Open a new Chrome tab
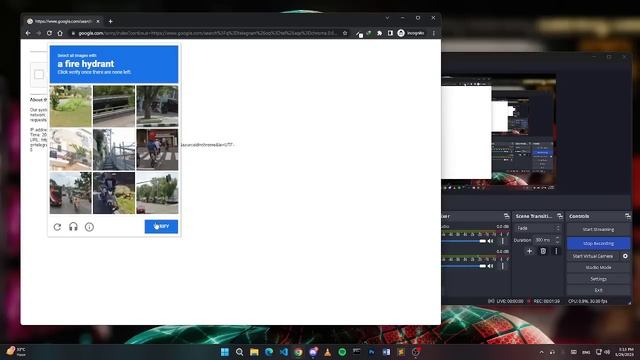 pyautogui.click(x=111, y=21)
